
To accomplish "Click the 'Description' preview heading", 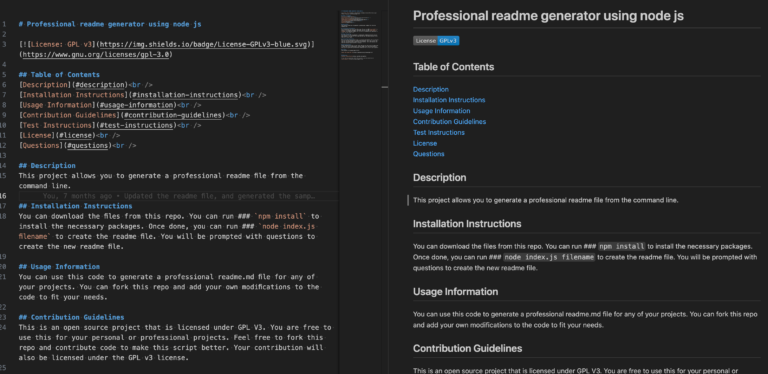I will pyautogui.click(x=439, y=177).
